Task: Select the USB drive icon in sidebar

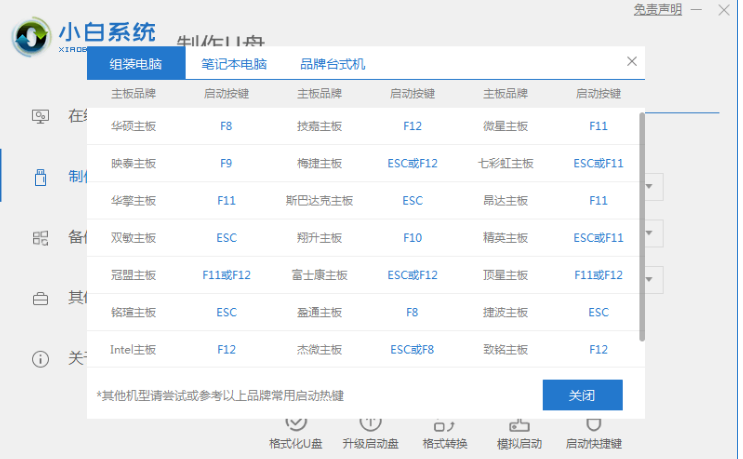Action: pos(41,177)
